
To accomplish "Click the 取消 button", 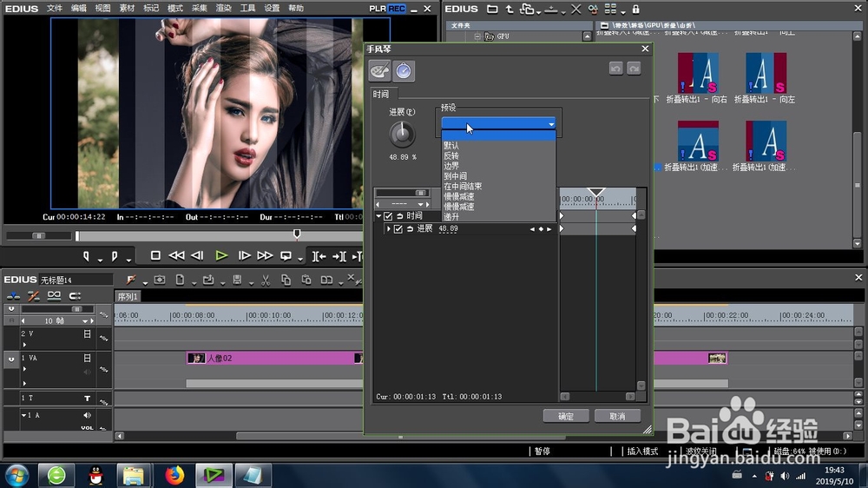I will (617, 417).
